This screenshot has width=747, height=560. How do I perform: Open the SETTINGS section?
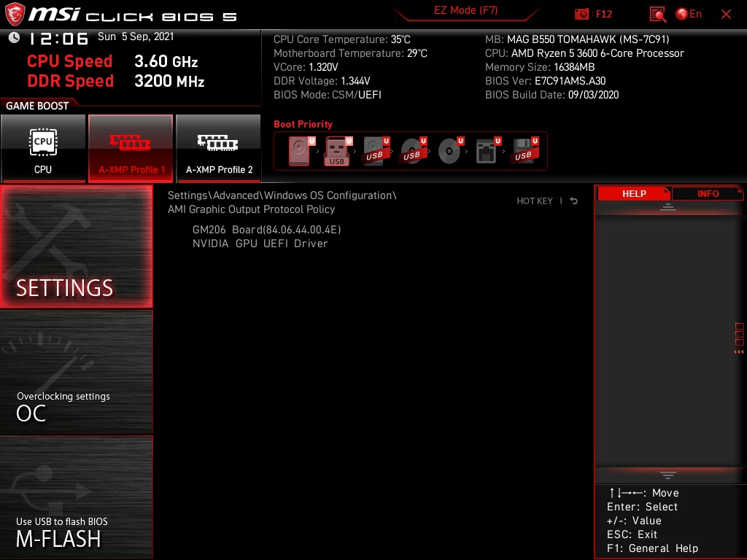[76, 246]
